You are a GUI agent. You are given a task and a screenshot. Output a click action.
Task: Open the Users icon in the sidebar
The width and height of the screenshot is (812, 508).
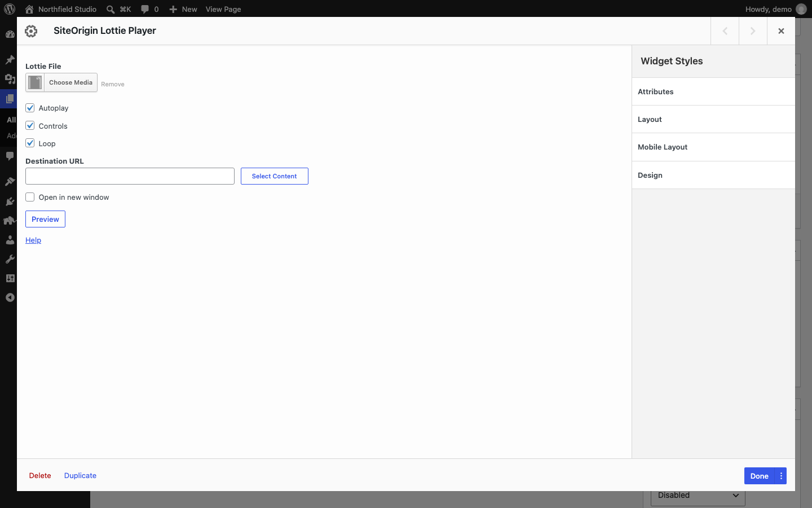click(x=10, y=240)
